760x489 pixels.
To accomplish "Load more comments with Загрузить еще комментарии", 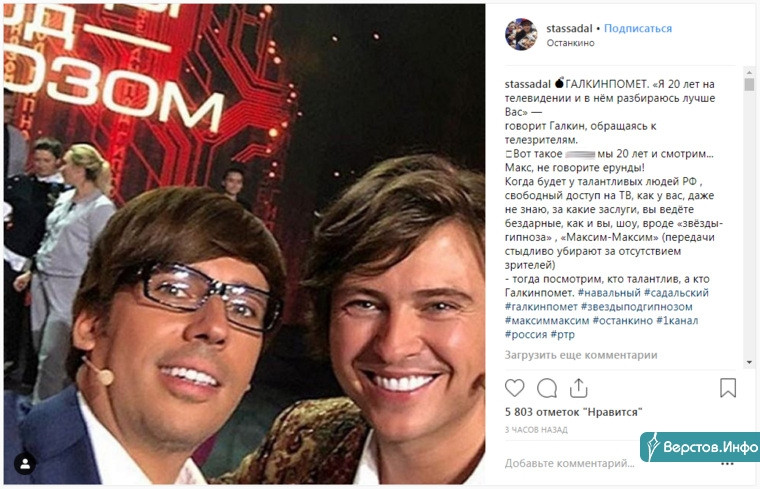I will (581, 355).
